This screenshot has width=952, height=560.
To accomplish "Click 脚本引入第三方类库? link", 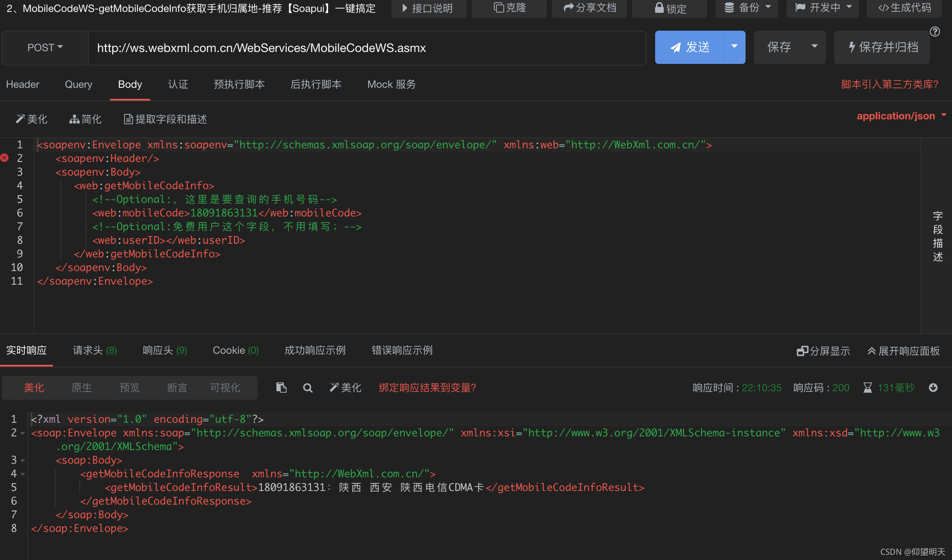I will click(890, 84).
